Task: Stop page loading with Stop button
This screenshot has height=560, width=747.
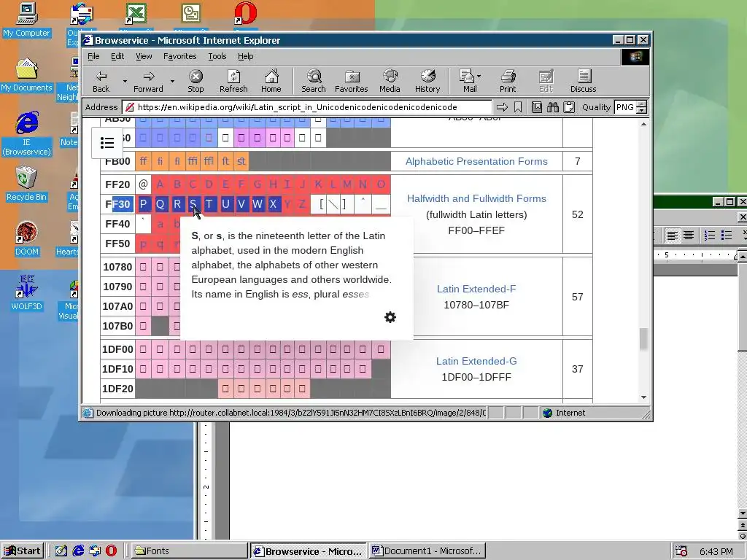Action: pos(196,82)
